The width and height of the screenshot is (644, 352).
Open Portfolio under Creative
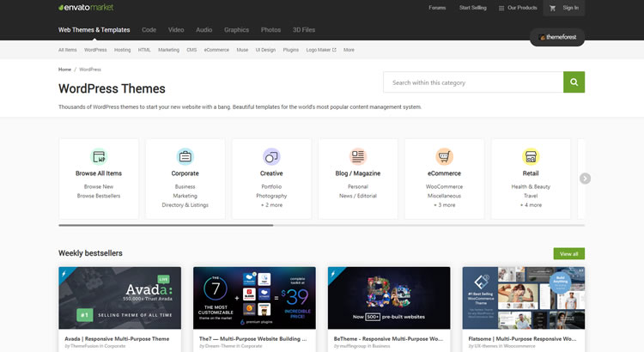[x=271, y=186]
